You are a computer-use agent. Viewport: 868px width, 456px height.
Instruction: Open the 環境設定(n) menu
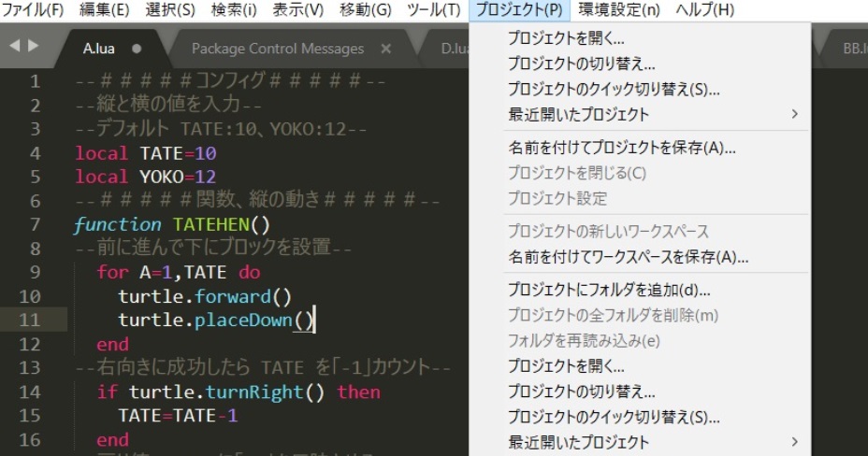(x=619, y=9)
